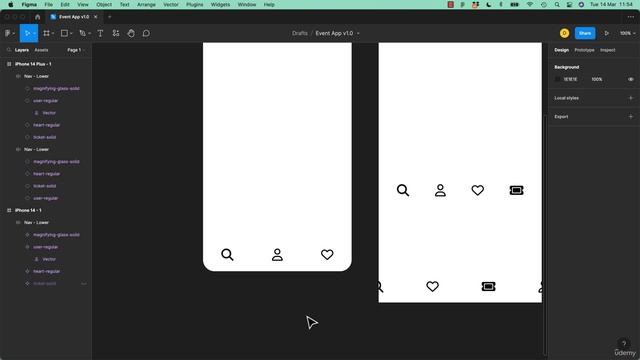Close the Event App v1.0 tab
This screenshot has height=360, width=640.
[x=96, y=17]
